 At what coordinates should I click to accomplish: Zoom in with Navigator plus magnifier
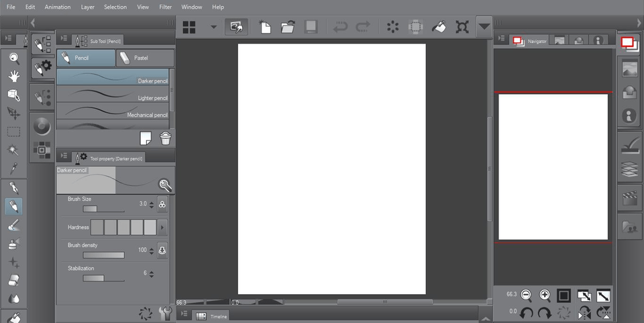pos(545,295)
